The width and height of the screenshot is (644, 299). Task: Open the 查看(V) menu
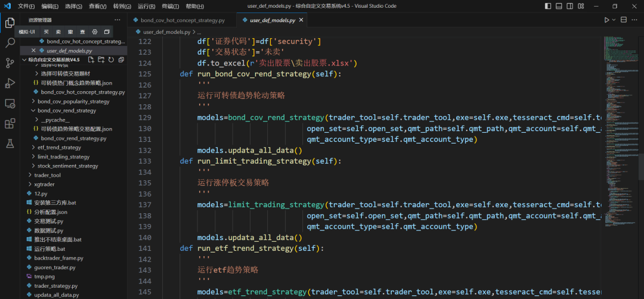[x=97, y=6]
